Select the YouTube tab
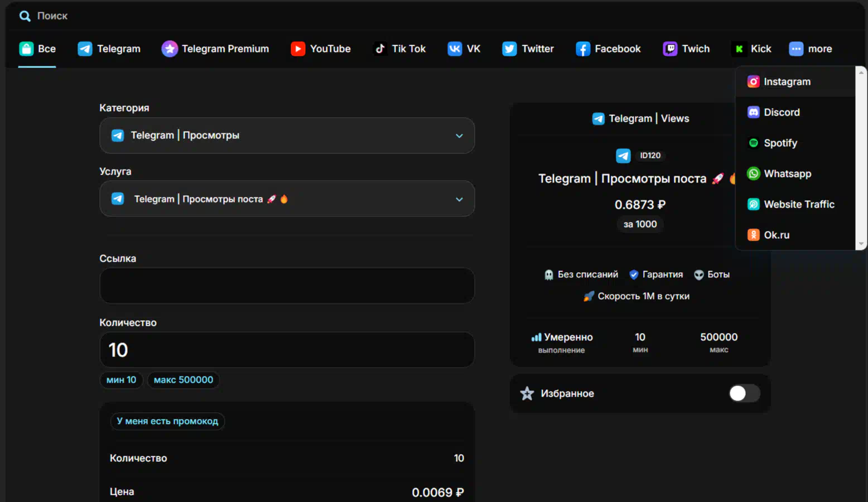The height and width of the screenshot is (502, 868). tap(321, 49)
